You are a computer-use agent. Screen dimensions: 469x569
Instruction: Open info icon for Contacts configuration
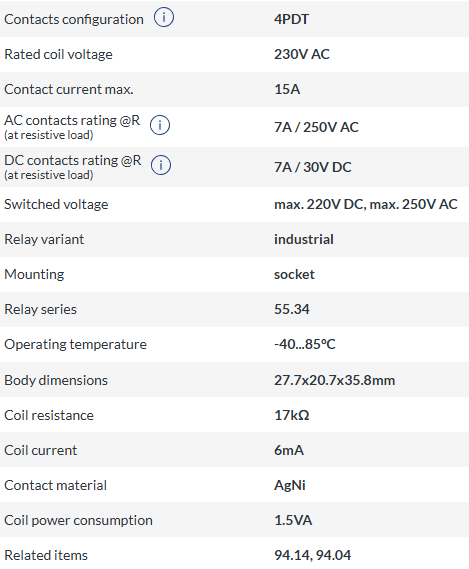click(164, 17)
